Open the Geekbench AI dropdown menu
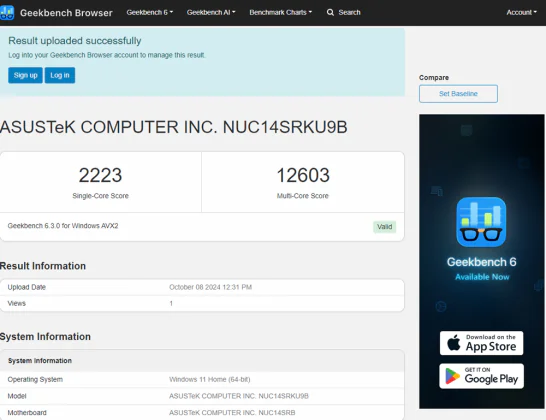Screen dimensions: 546x420 (211, 13)
